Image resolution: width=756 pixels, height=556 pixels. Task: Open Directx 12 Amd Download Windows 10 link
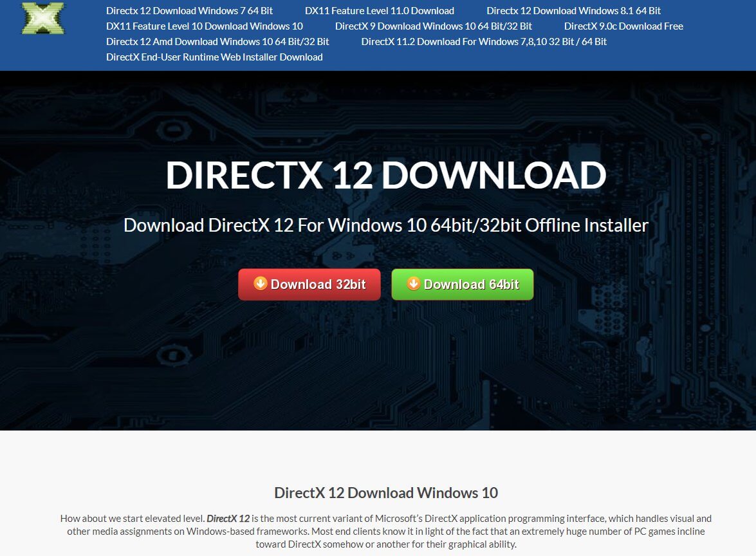click(217, 41)
